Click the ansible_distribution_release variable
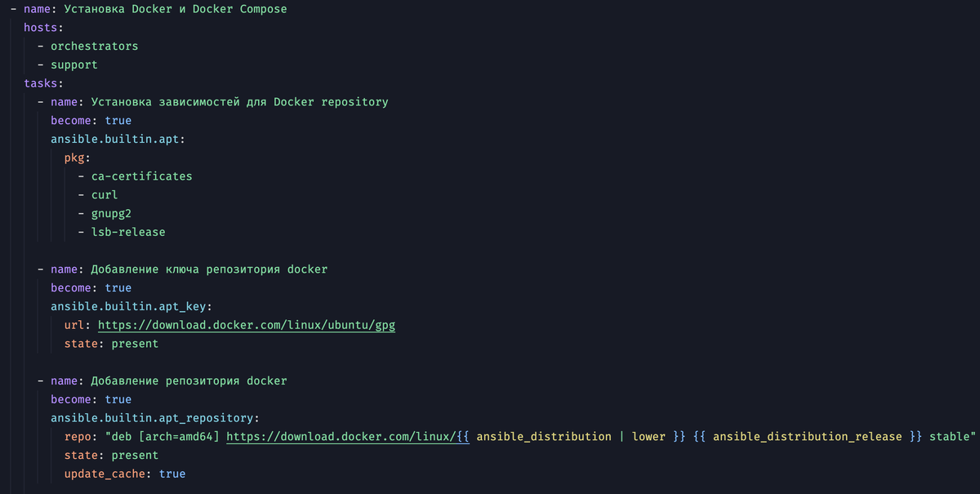 tap(807, 436)
